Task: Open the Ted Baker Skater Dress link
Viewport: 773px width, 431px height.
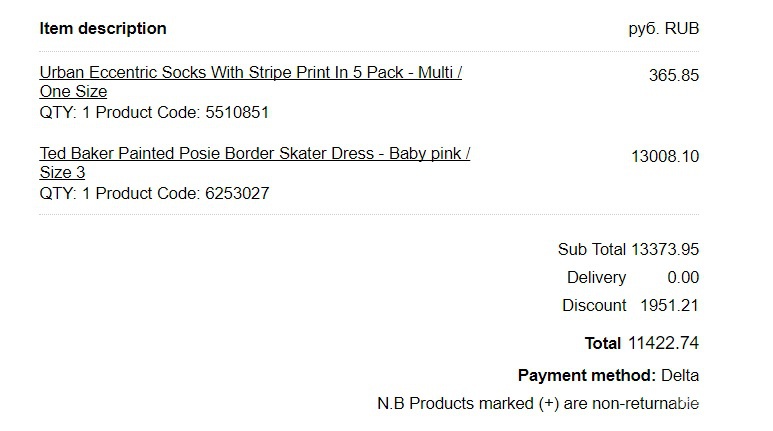Action: pyautogui.click(x=254, y=153)
